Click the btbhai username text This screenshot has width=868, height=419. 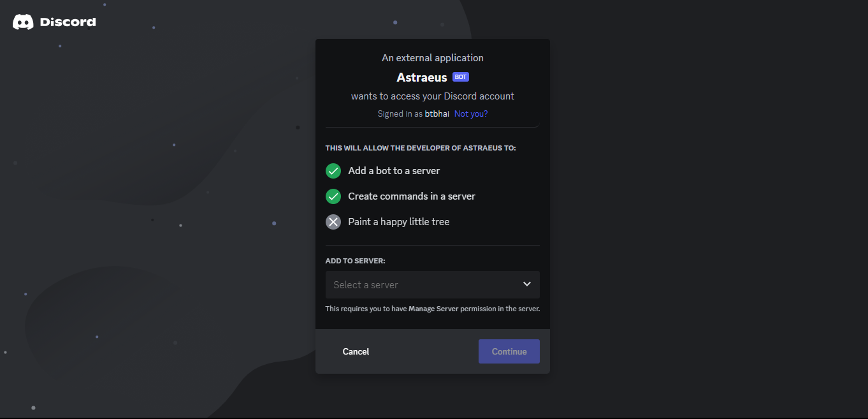(x=437, y=114)
